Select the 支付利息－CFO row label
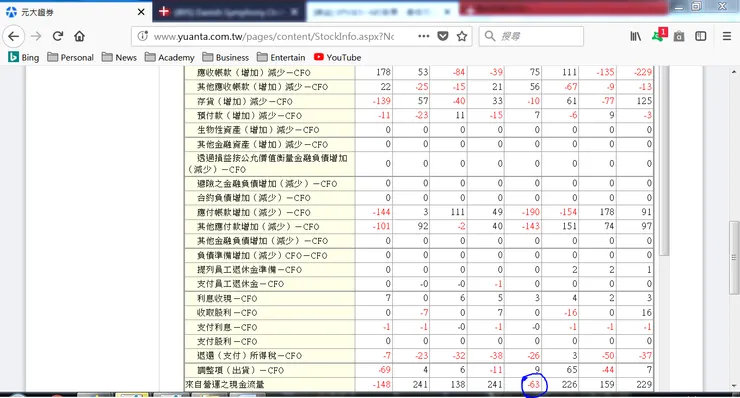 pyautogui.click(x=227, y=327)
